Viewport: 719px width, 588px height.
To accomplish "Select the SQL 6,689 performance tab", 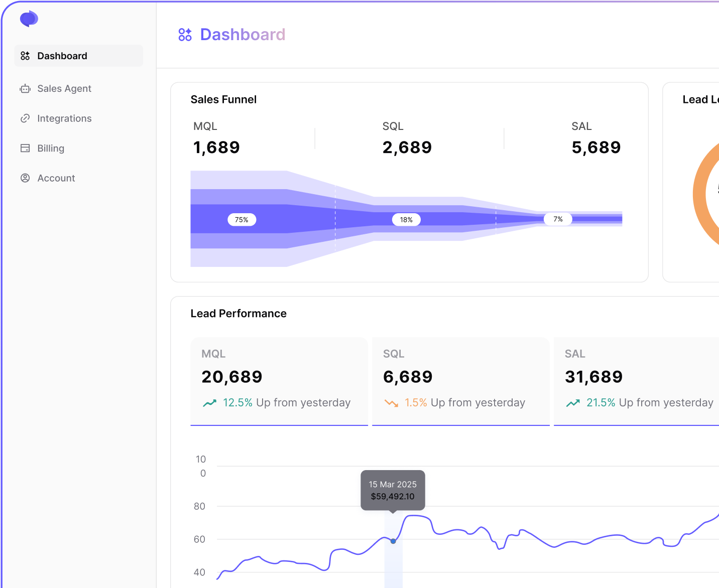I will click(x=461, y=381).
